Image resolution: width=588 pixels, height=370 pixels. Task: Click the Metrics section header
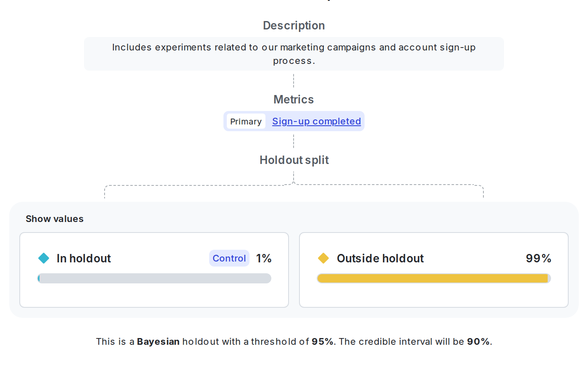tap(294, 99)
